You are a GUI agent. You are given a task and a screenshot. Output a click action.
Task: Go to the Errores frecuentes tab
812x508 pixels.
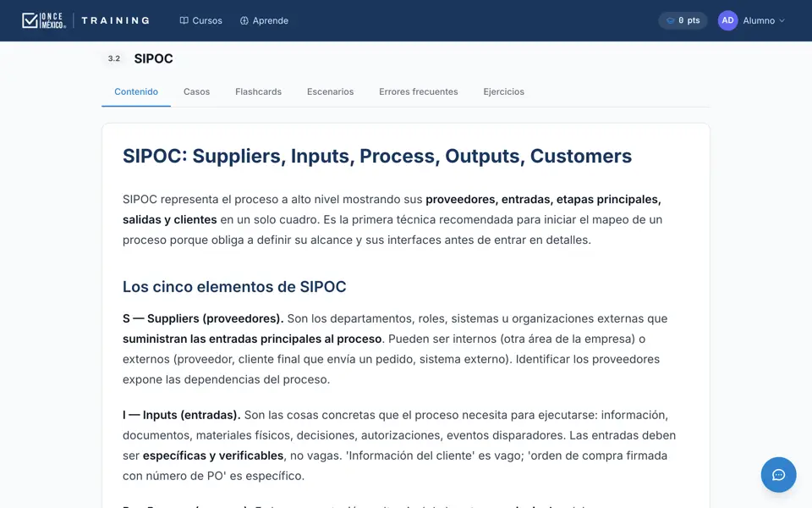click(419, 91)
